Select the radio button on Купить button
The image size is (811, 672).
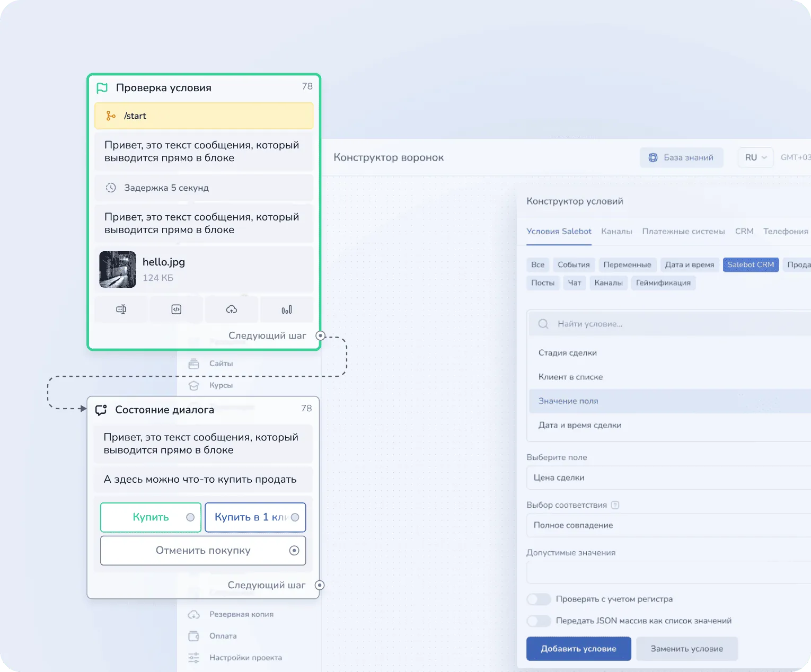click(x=189, y=517)
